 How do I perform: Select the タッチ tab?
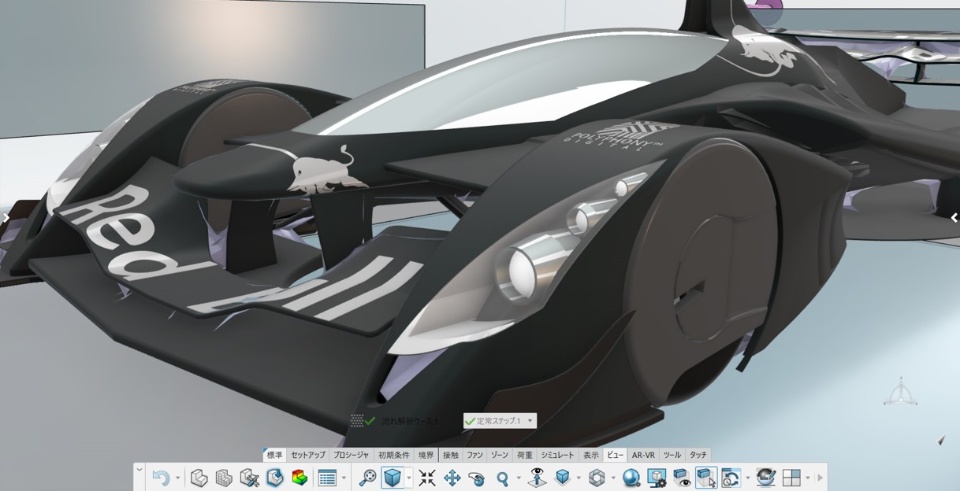click(698, 455)
